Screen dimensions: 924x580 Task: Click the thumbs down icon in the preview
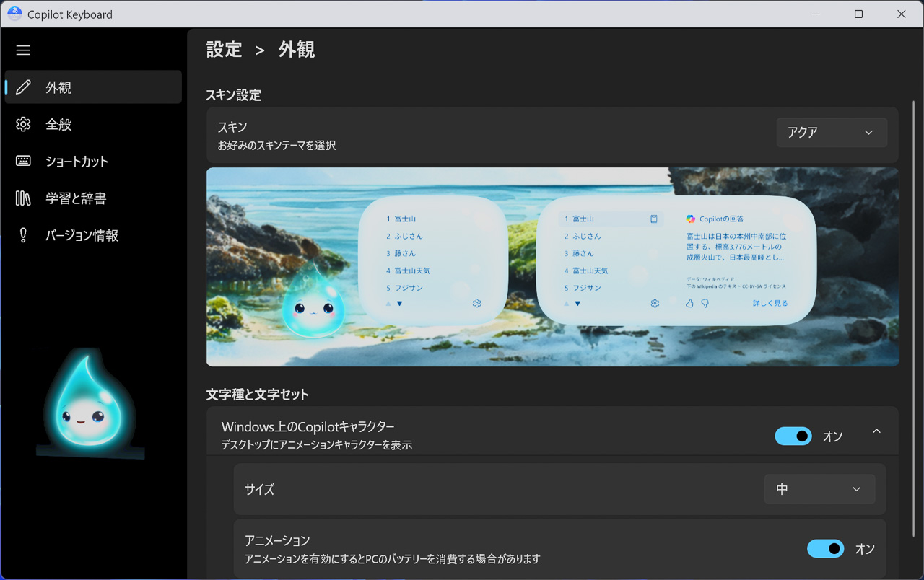[x=705, y=304]
